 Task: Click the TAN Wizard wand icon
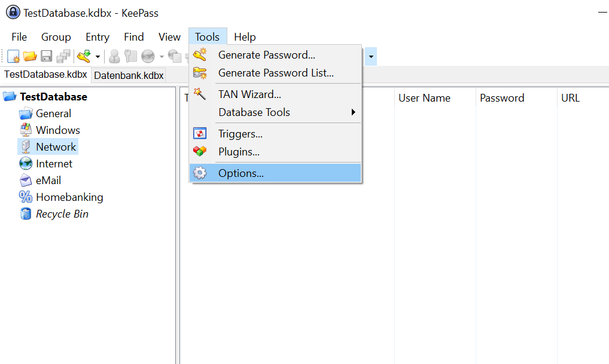200,94
